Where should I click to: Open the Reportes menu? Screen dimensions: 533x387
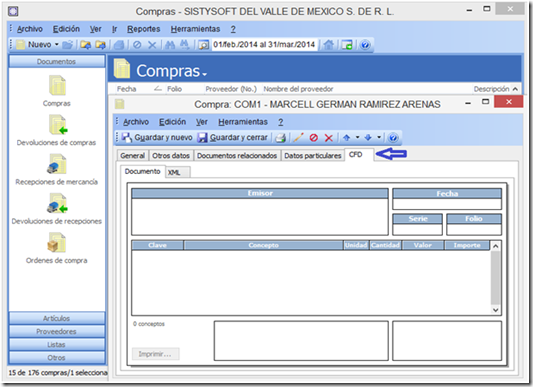point(143,29)
